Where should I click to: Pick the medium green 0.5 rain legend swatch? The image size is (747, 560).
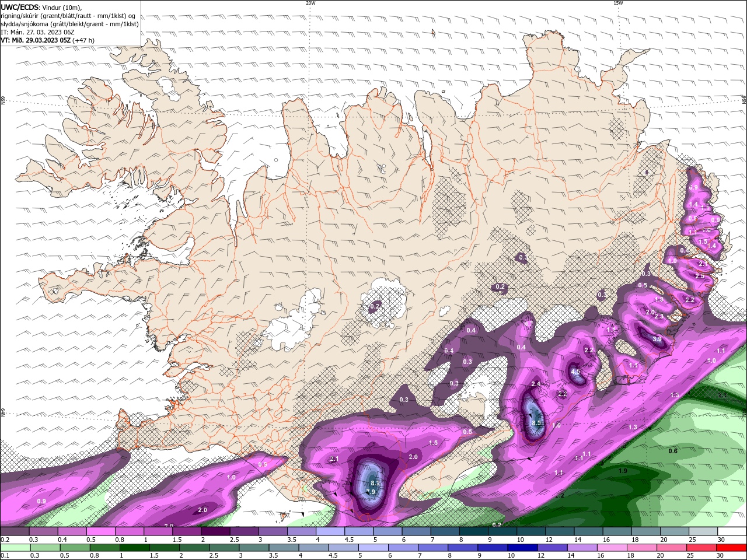pyautogui.click(x=75, y=548)
